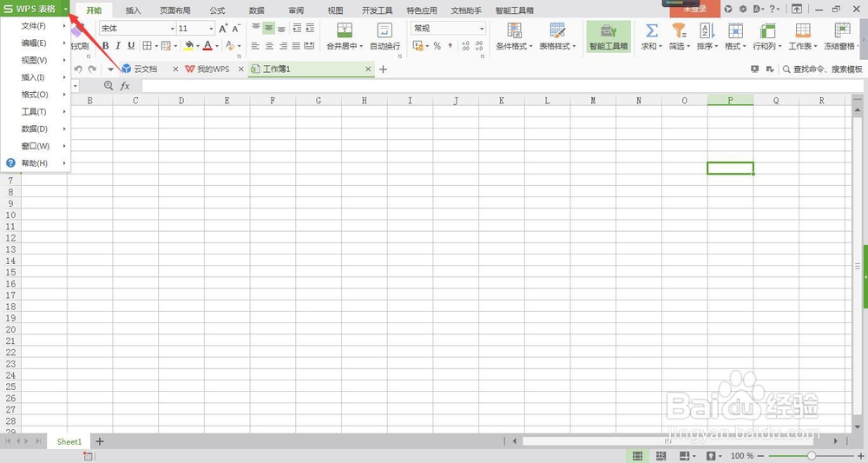
Task: Switch to 插入 ribbon tab
Action: tap(133, 10)
